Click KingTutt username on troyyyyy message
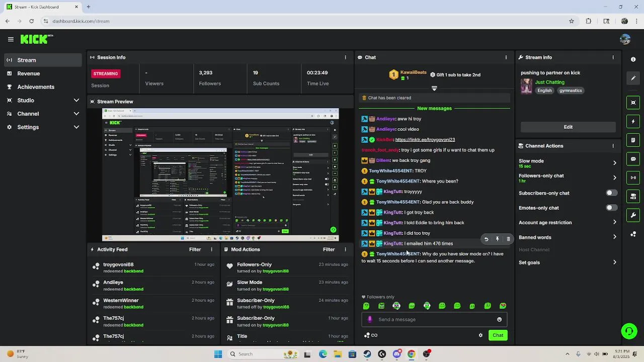Image resolution: width=644 pixels, height=362 pixels. (x=393, y=192)
